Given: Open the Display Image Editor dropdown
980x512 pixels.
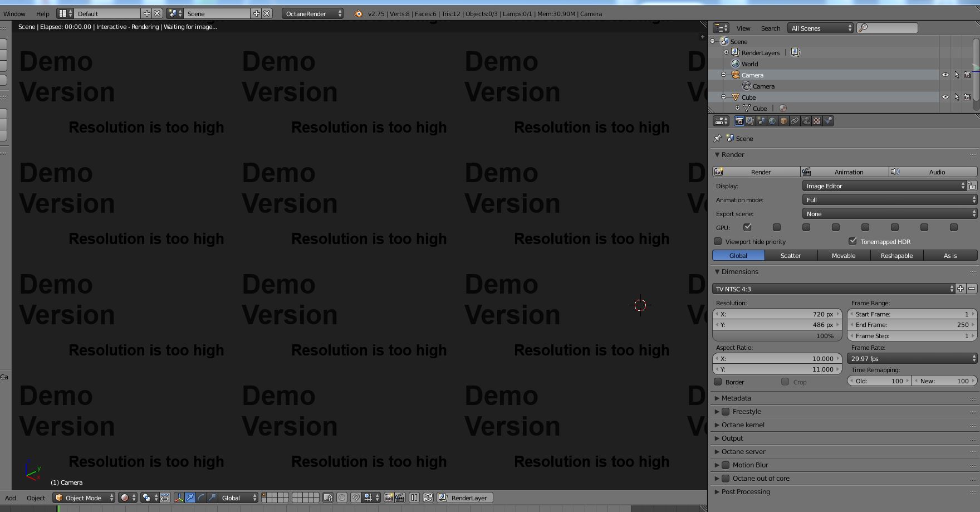Looking at the screenshot, I should 884,186.
